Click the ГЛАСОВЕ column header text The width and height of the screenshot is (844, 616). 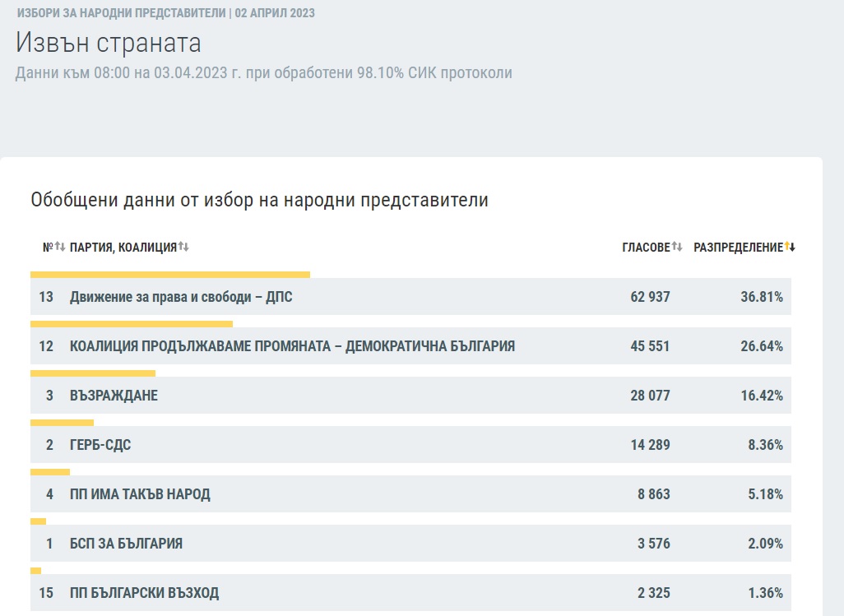(646, 247)
